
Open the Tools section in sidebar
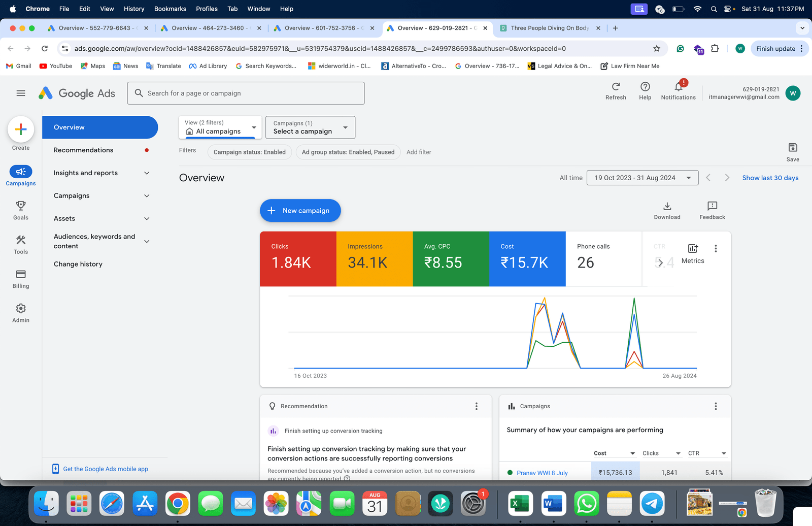[21, 240]
